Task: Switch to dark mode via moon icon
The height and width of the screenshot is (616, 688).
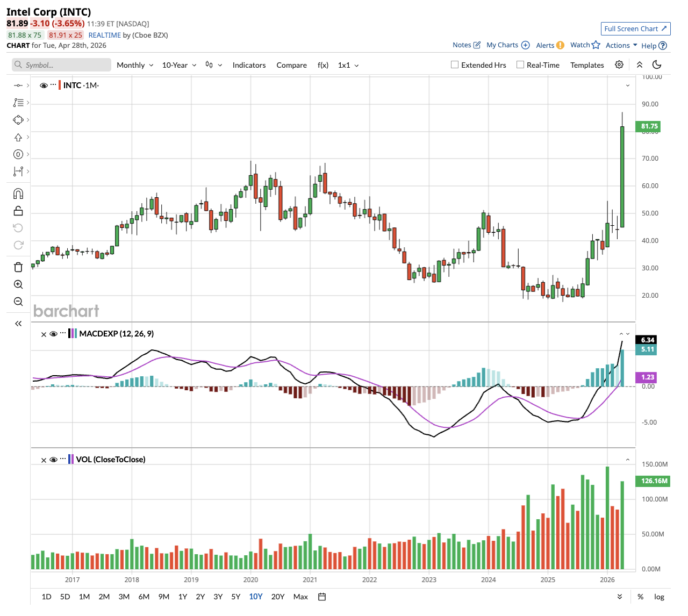Action: pos(657,65)
